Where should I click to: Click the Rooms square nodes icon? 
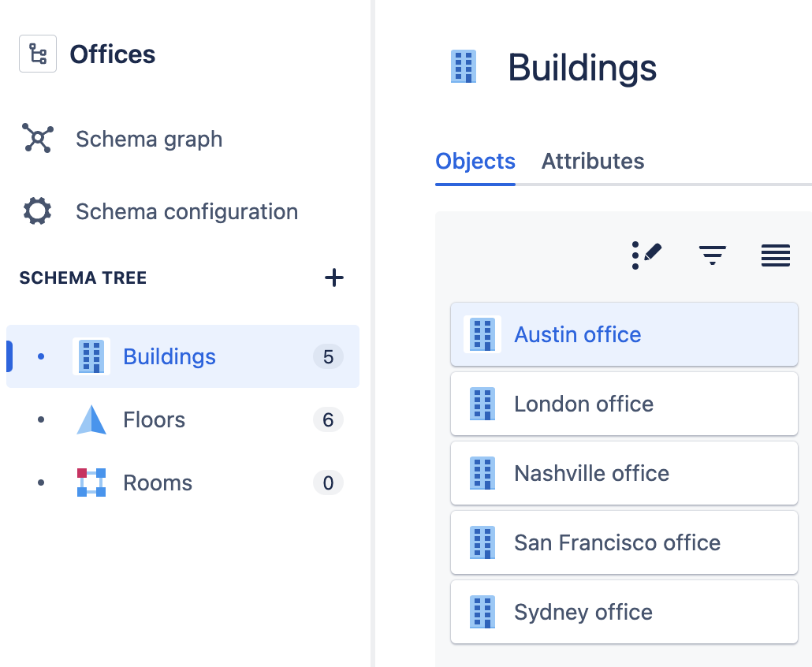coord(91,483)
